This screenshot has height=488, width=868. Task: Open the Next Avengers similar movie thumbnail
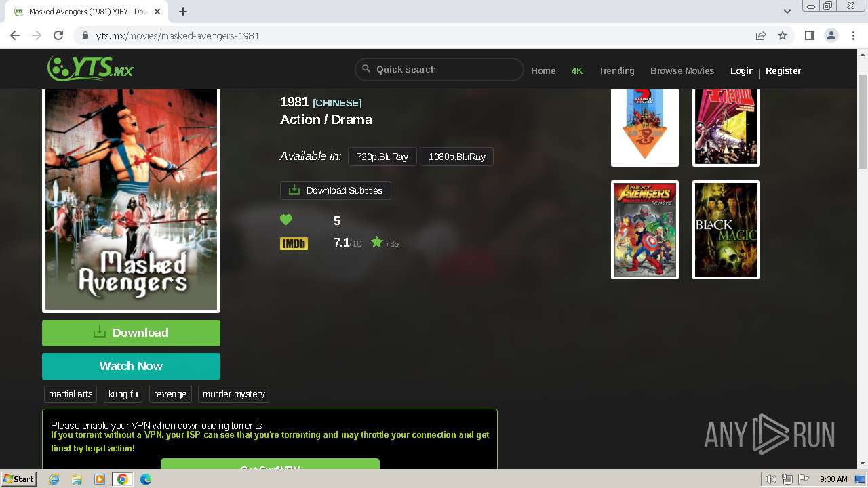[645, 230]
